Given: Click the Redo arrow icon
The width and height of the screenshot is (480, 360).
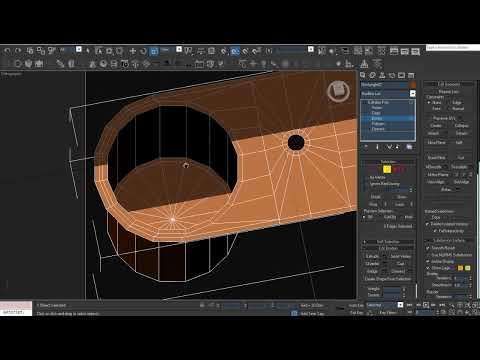Looking at the screenshot, I should (18, 51).
